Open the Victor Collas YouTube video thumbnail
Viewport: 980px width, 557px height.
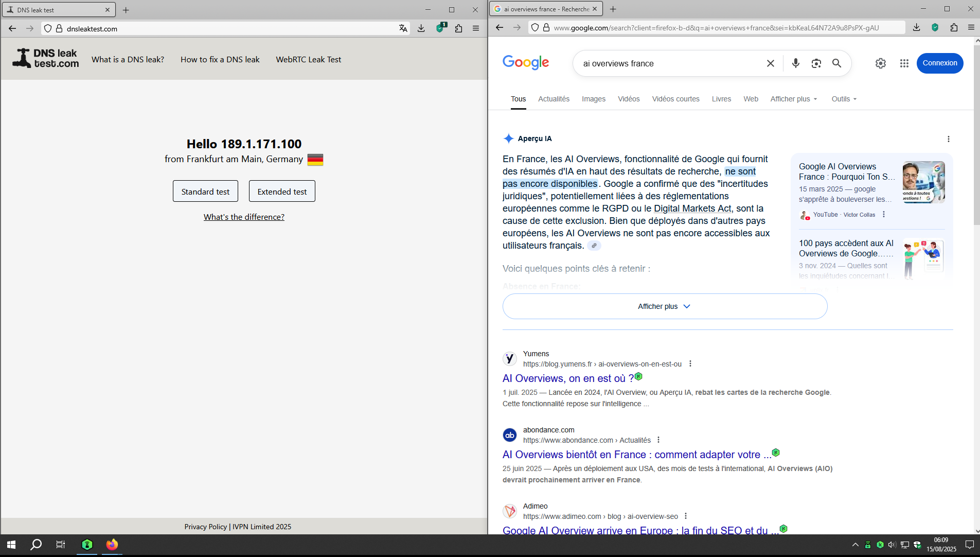(923, 182)
